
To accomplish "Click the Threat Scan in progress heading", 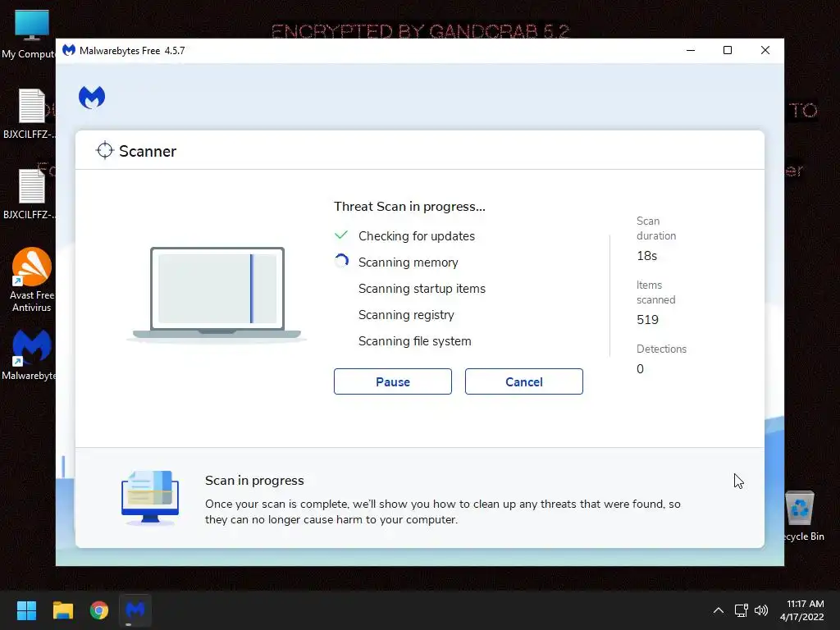I will pyautogui.click(x=409, y=207).
